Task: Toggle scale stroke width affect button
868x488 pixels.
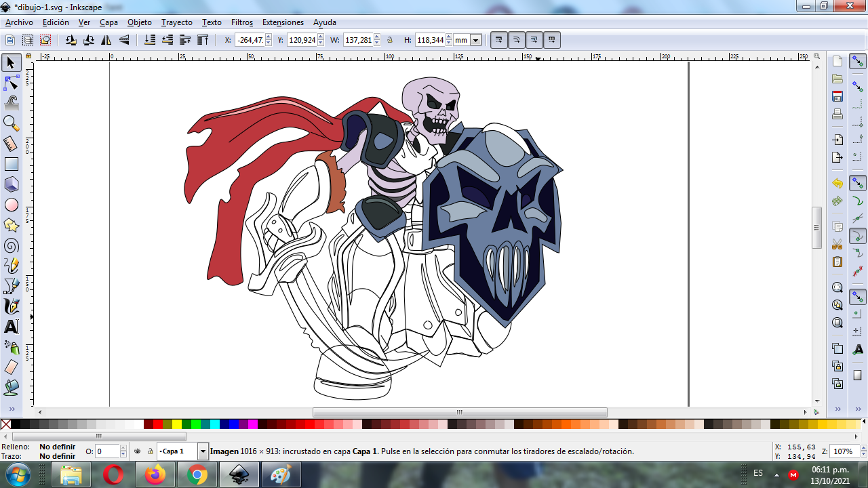Action: (x=499, y=40)
